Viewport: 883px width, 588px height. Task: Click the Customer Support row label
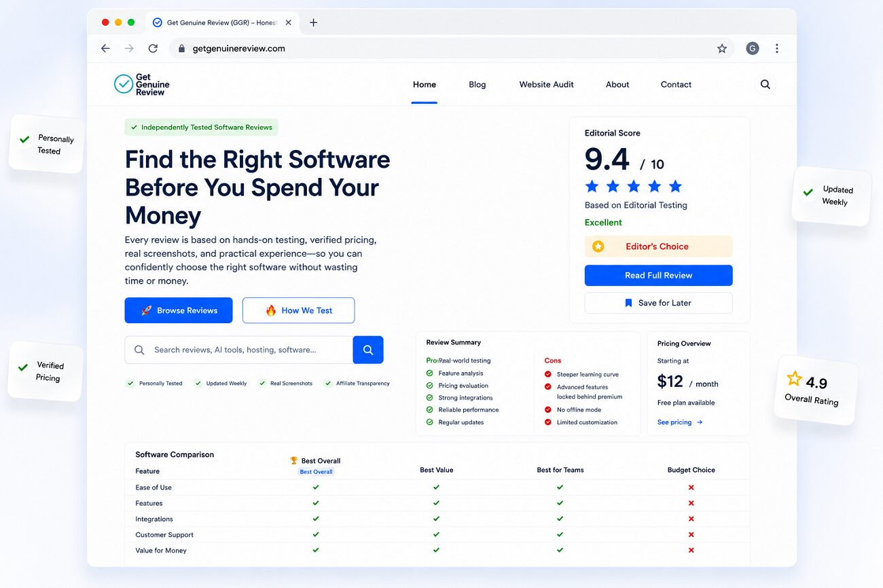pos(164,535)
